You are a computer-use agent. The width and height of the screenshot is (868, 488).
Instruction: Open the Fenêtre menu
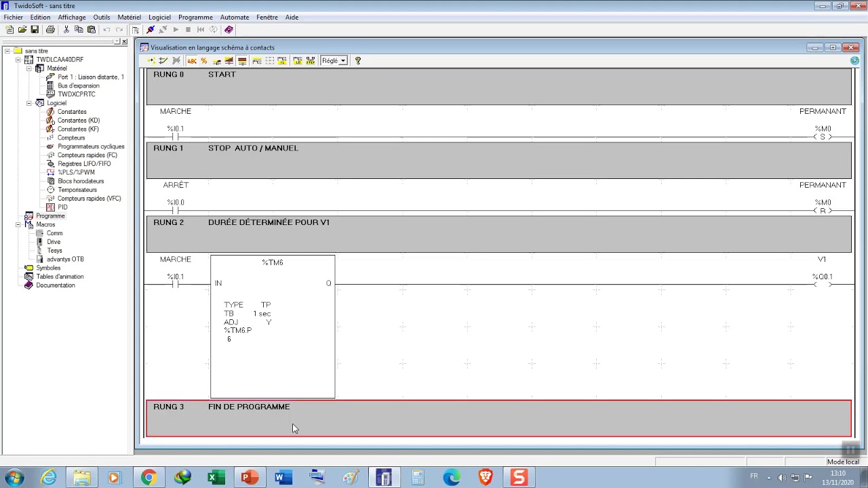tap(267, 17)
